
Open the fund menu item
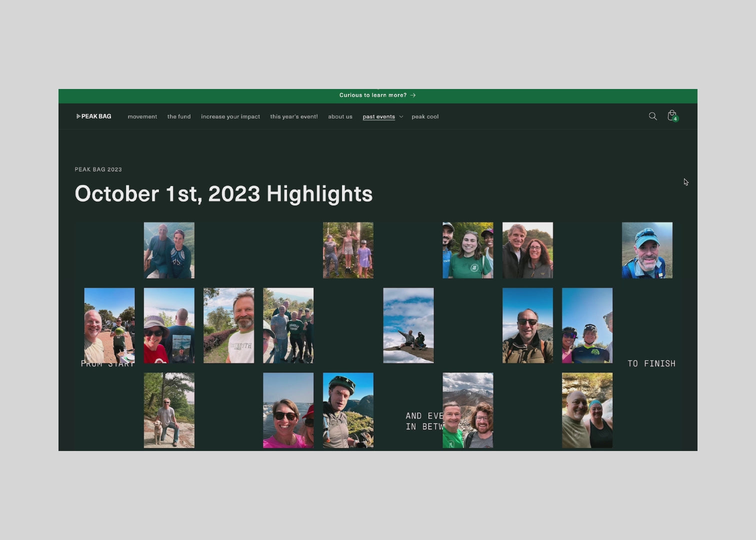click(179, 116)
